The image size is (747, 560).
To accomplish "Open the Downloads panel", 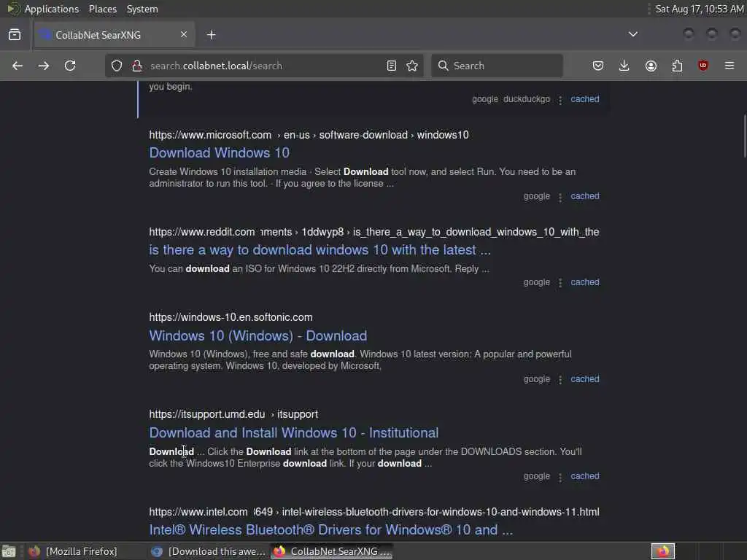I will click(624, 66).
